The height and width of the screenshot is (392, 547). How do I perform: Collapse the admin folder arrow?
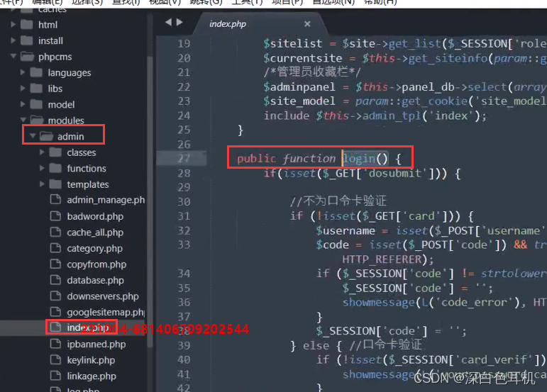33,136
